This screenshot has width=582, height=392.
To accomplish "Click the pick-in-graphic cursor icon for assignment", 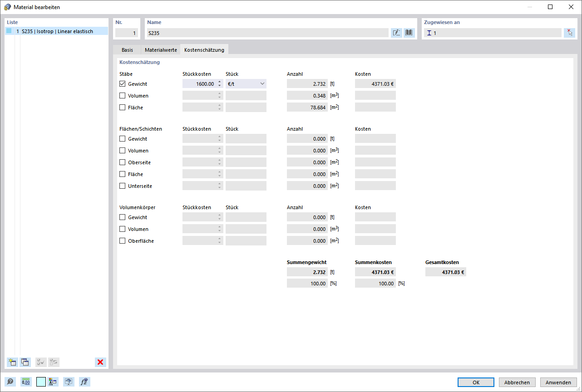I will [569, 33].
